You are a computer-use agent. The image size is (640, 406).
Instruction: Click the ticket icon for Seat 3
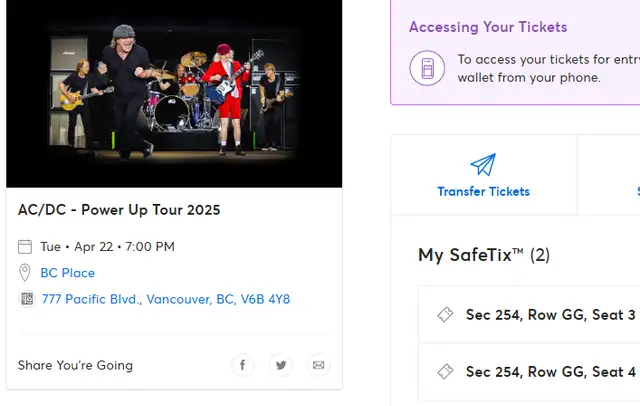coord(445,315)
